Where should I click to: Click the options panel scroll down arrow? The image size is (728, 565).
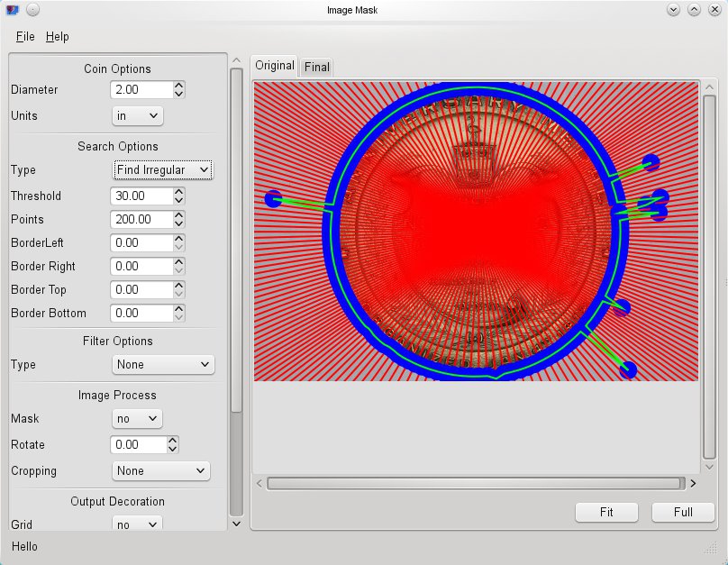coord(236,524)
